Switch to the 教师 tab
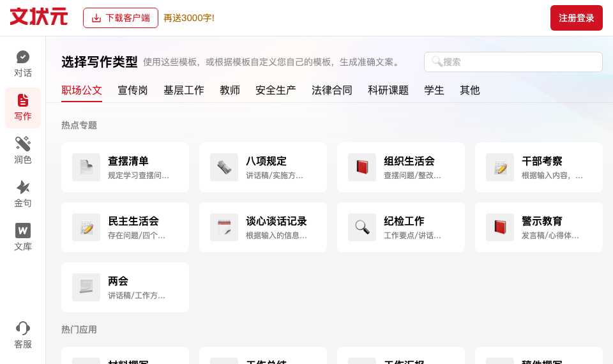The image size is (613, 364). tap(230, 90)
